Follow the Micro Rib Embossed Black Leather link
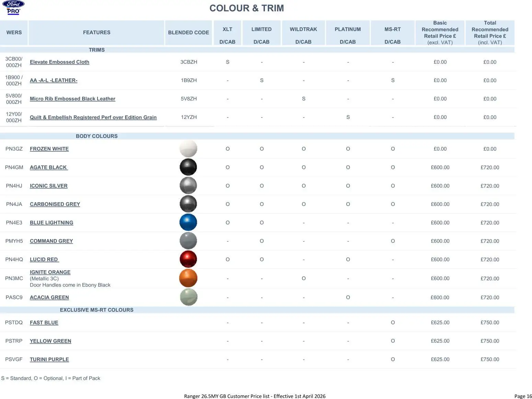 [x=72, y=99]
